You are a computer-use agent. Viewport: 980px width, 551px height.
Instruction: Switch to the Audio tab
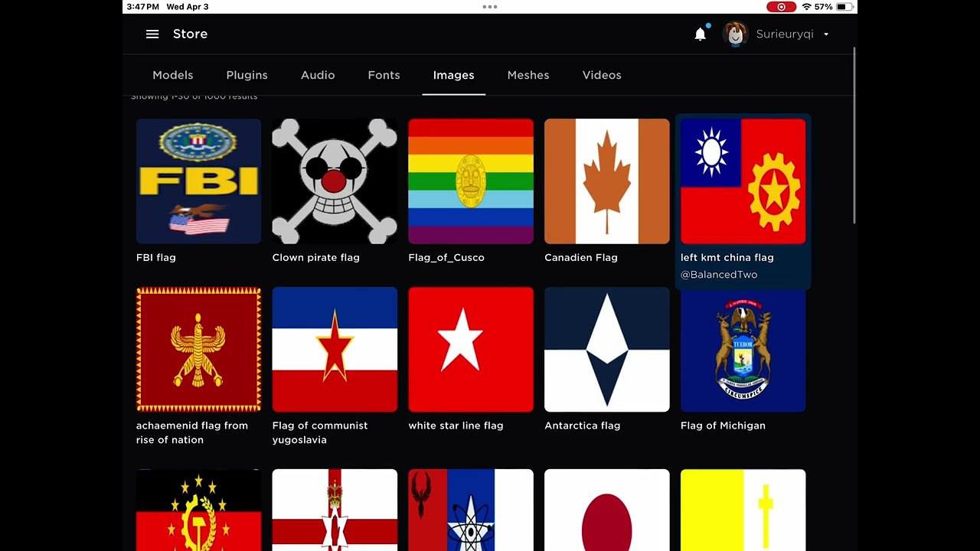coord(318,75)
